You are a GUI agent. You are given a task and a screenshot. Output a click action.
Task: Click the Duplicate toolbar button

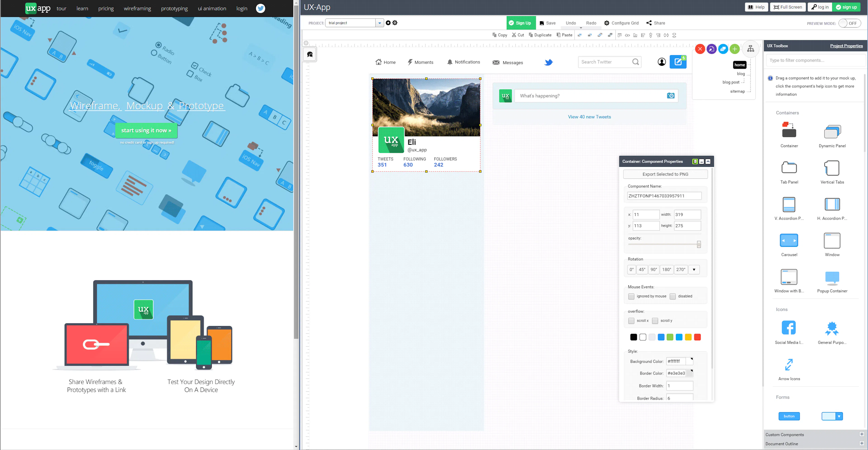coord(540,35)
